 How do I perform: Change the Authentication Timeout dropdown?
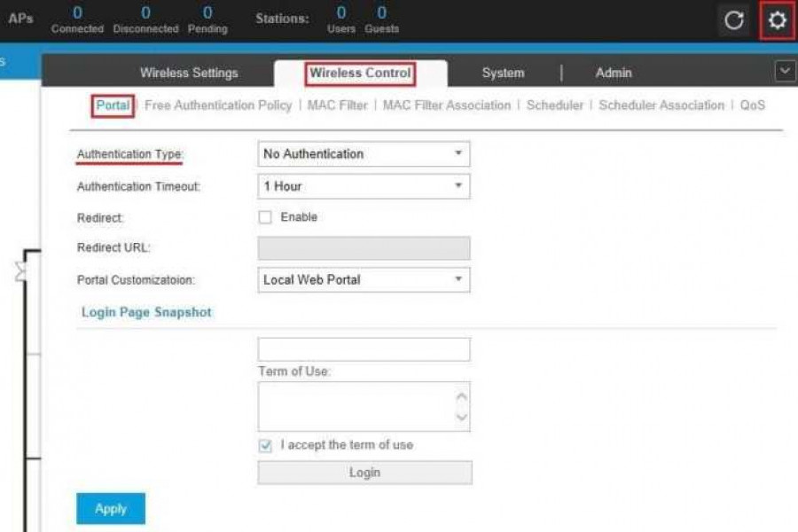pos(364,186)
